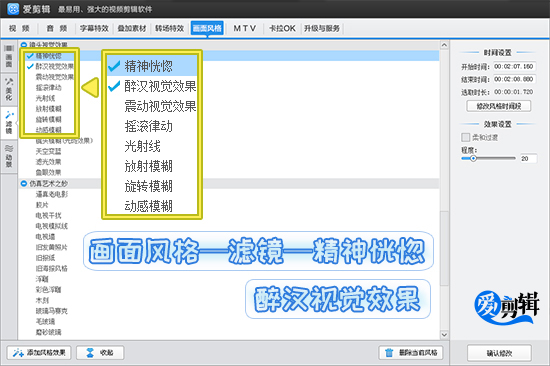Click the list scrollbar down arrow

pos(444,335)
